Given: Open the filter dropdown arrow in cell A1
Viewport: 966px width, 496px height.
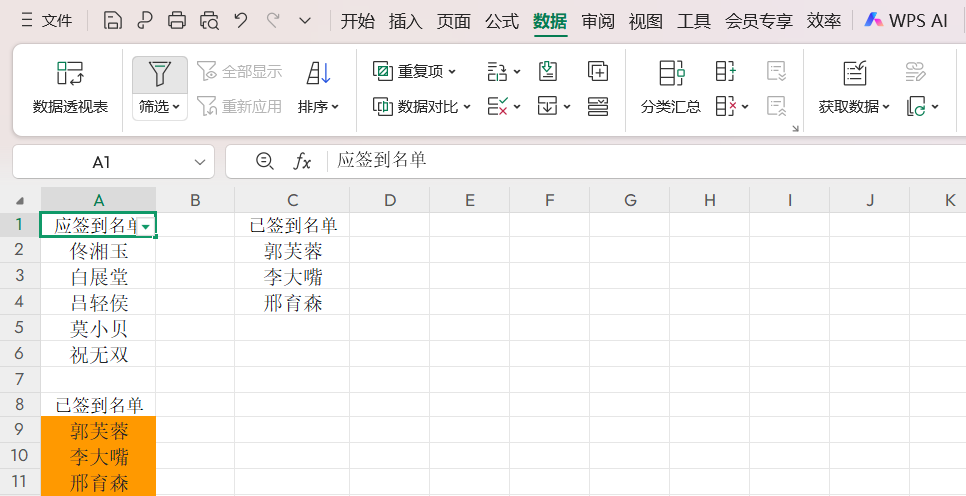Looking at the screenshot, I should coord(147,227).
